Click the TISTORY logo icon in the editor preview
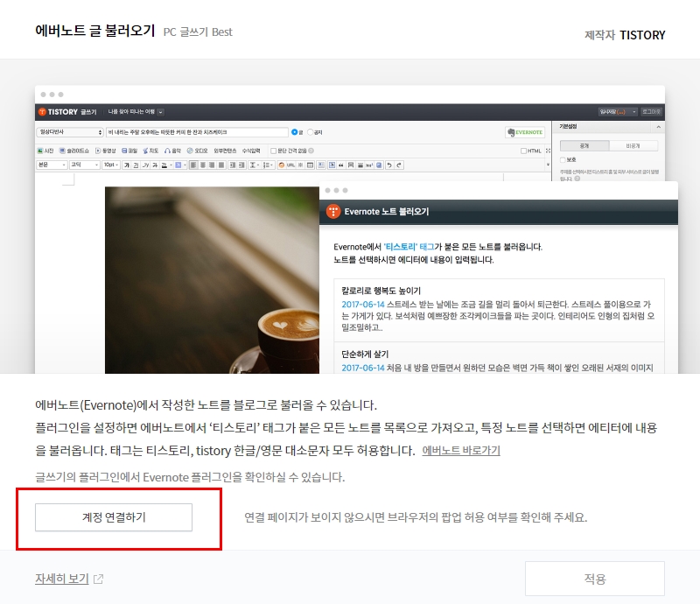The image size is (700, 604). tap(42, 112)
